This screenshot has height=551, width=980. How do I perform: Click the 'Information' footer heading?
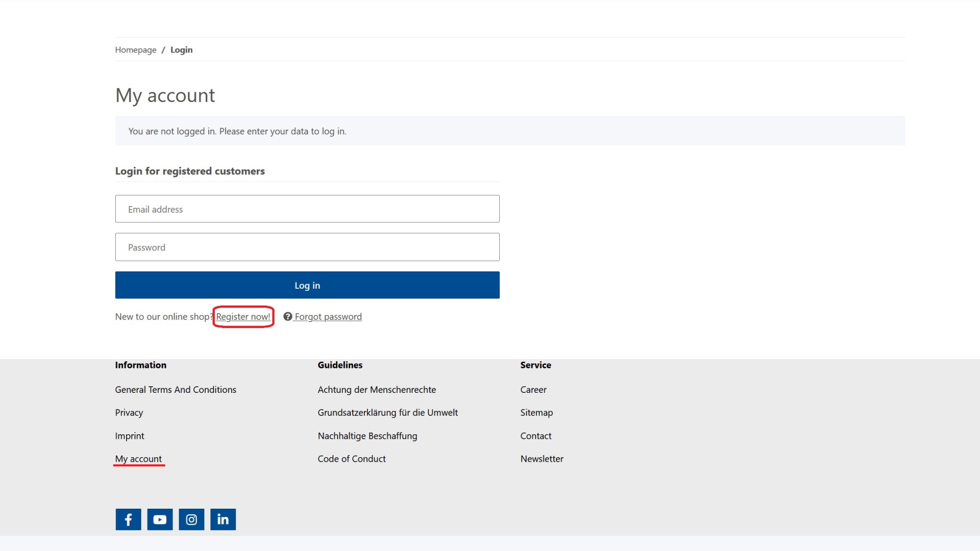coord(141,365)
